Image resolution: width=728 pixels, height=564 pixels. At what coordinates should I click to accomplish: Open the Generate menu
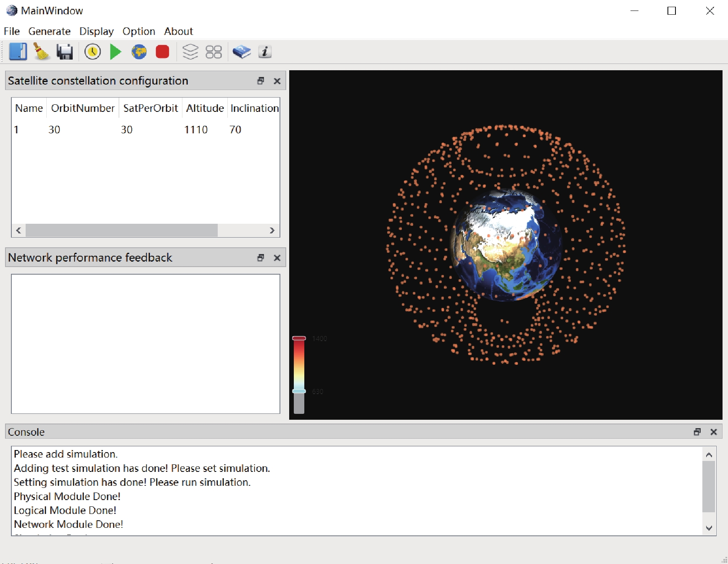[x=49, y=32]
